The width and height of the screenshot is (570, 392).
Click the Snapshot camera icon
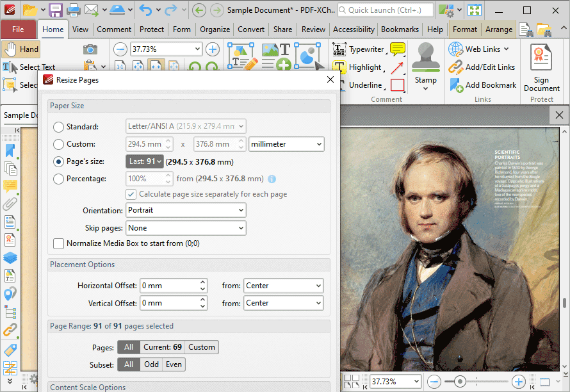90,49
